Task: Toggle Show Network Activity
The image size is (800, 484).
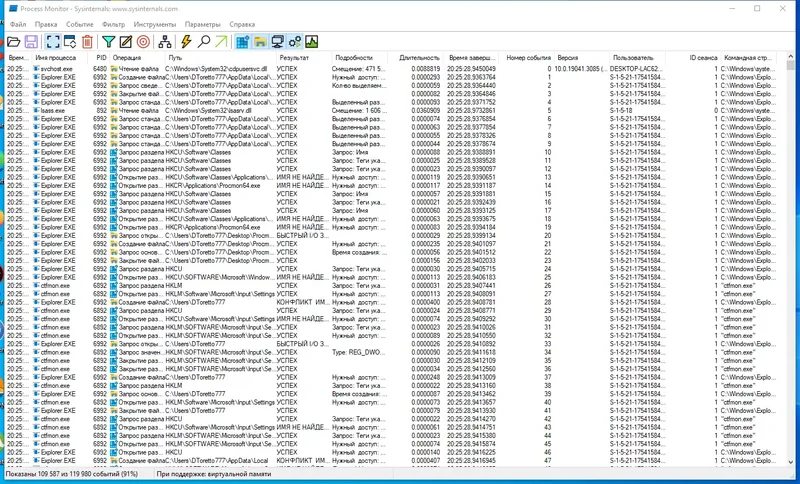Action: pyautogui.click(x=277, y=42)
